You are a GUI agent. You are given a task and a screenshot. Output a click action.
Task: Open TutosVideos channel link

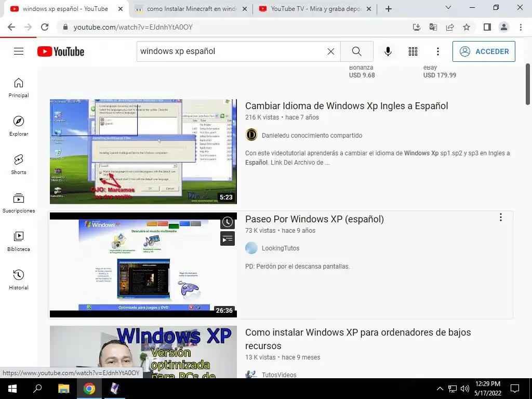point(279,375)
